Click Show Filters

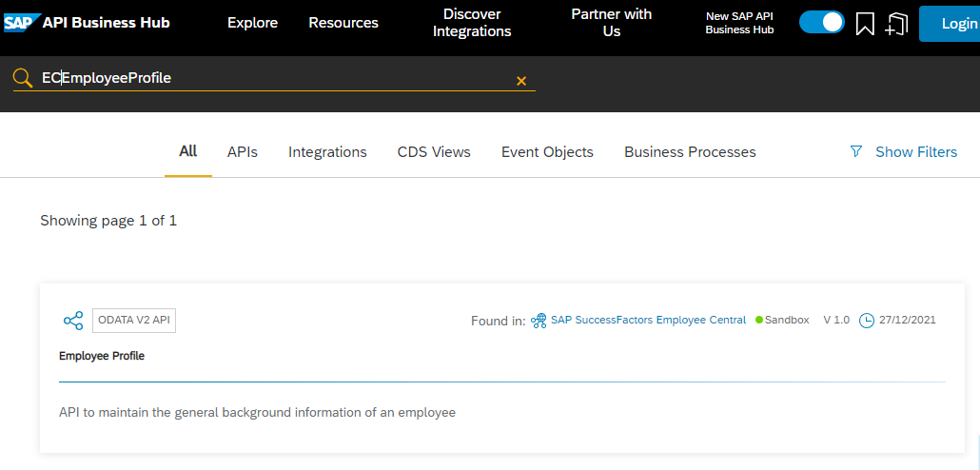pyautogui.click(x=916, y=152)
